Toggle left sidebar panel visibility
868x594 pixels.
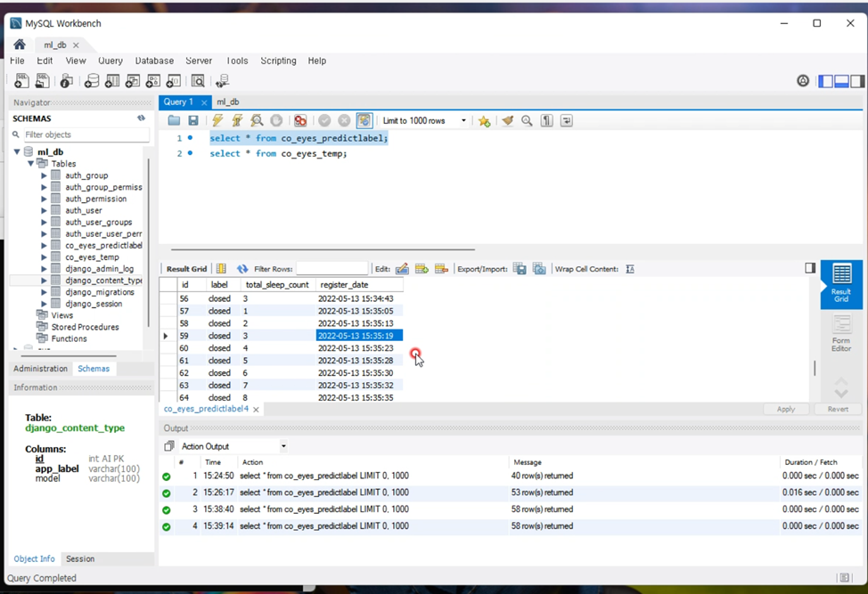[x=826, y=81]
